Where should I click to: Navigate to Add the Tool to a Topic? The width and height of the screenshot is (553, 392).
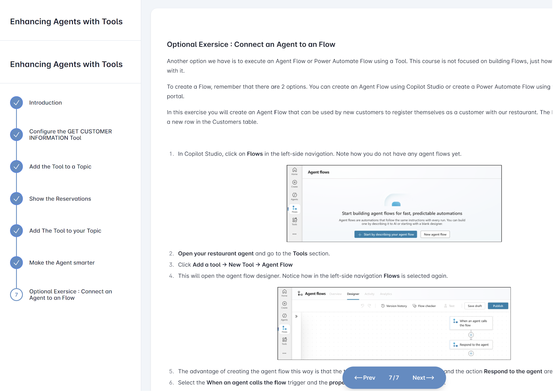click(60, 166)
